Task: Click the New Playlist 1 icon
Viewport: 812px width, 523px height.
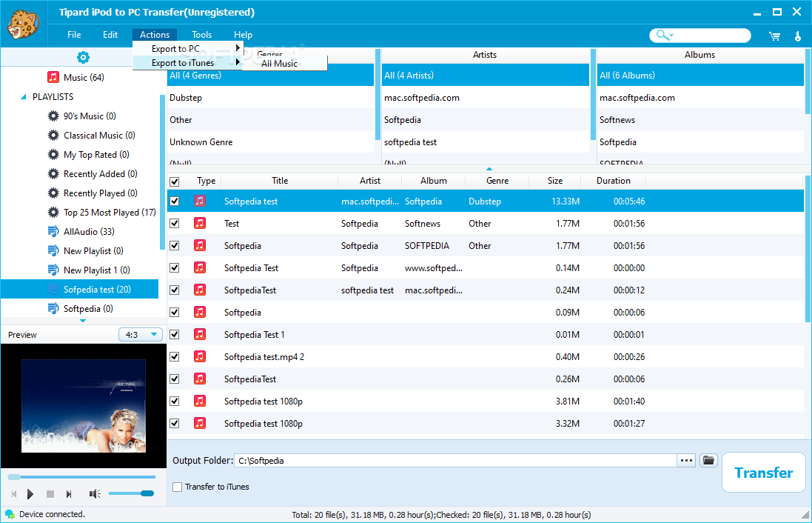Action: click(53, 270)
